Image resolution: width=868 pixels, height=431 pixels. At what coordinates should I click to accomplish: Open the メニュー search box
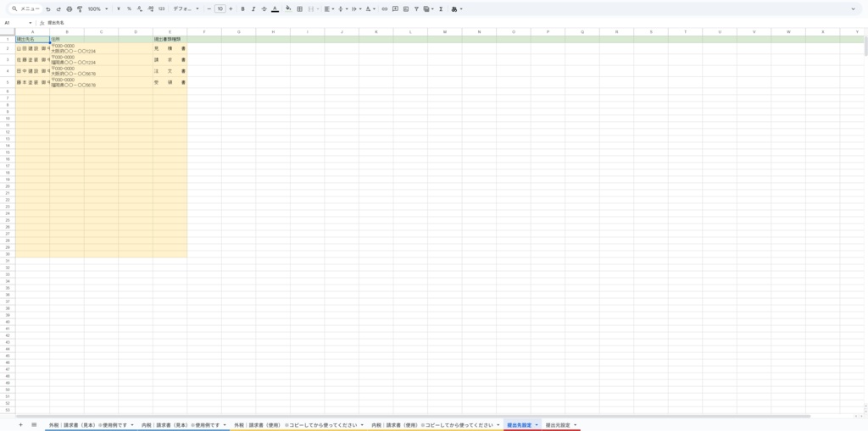[26, 8]
